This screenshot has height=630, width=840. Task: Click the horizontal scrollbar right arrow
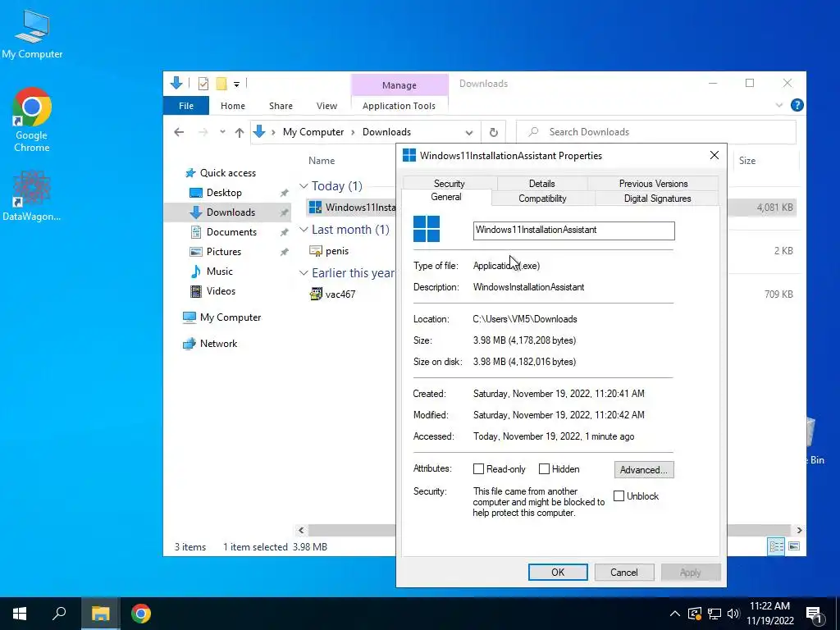799,531
